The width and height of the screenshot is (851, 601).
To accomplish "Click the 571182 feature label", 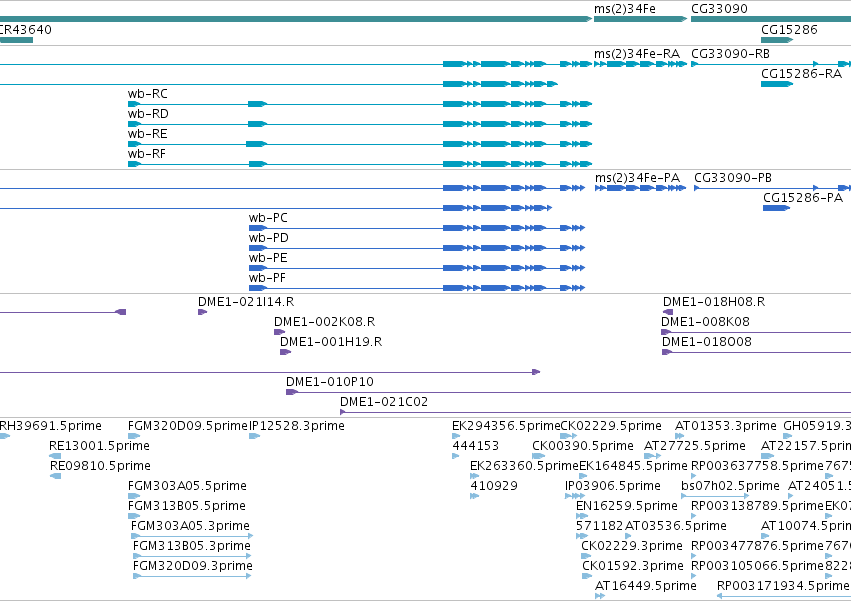I will coord(600,526).
